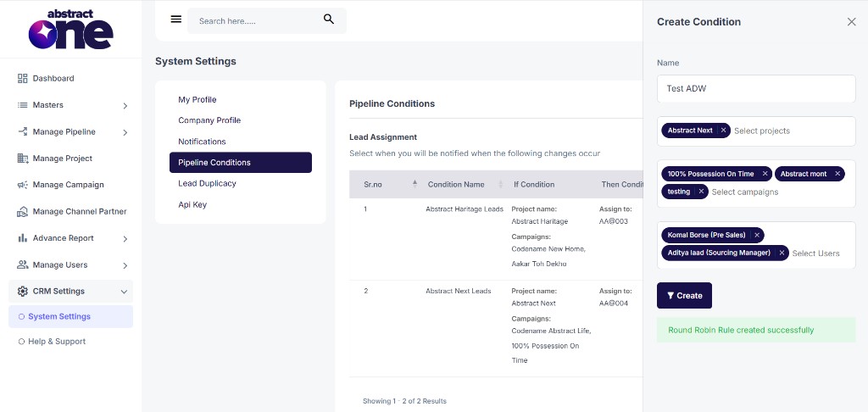Click the CRM Settings gear icon
This screenshot has height=412, width=868.
tap(23, 292)
